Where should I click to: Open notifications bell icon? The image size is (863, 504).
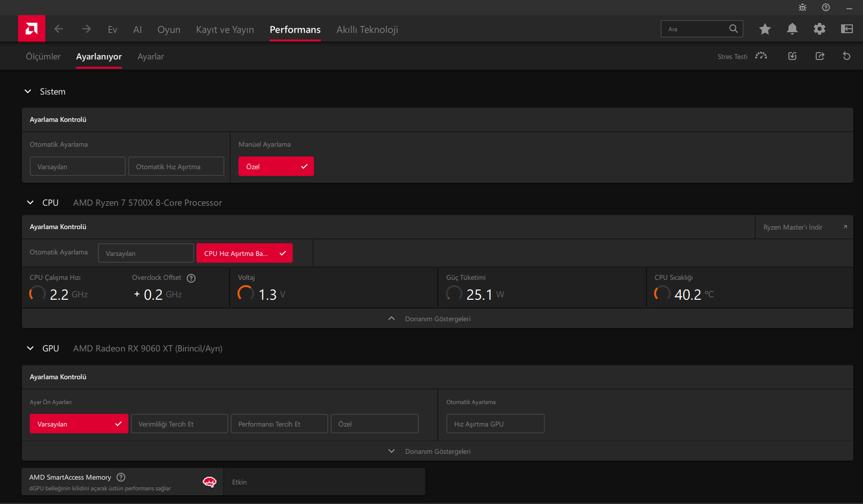(x=792, y=29)
